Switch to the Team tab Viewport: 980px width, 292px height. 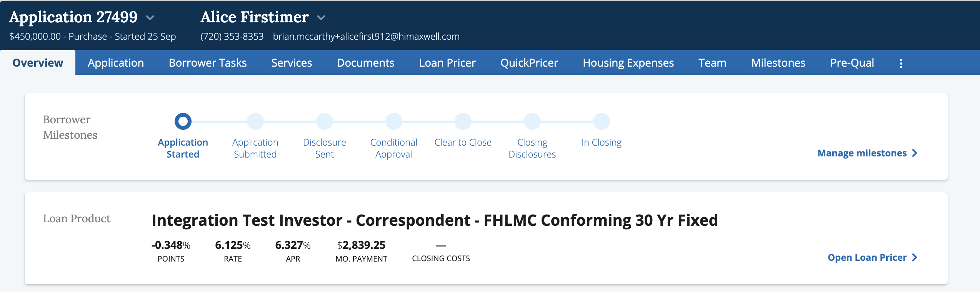[712, 63]
